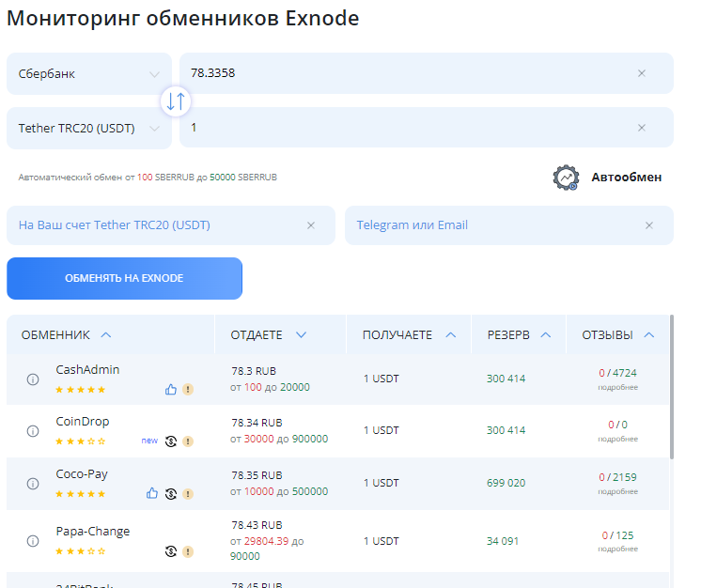Click warning exclamation icon in Papa-Change row
Image resolution: width=701 pixels, height=588 pixels.
(188, 551)
